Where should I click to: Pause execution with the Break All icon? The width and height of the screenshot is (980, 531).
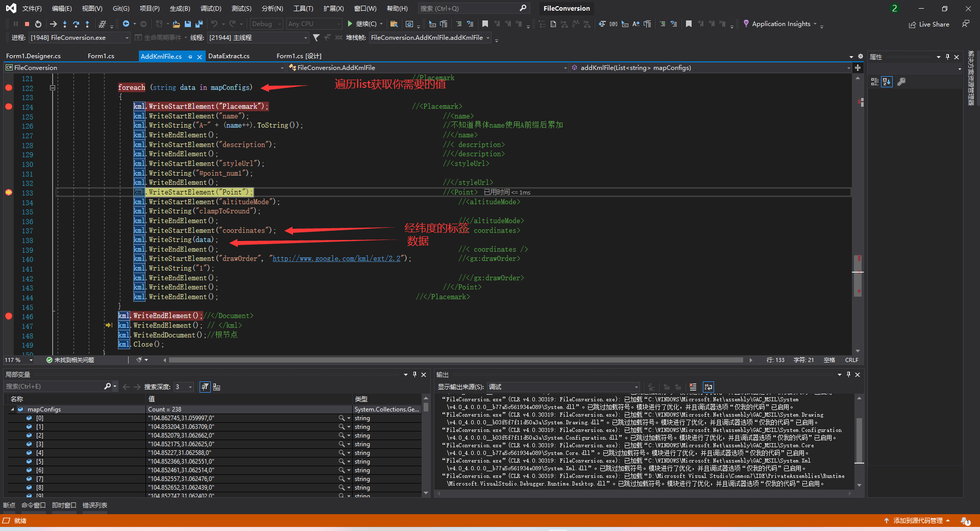(16, 24)
